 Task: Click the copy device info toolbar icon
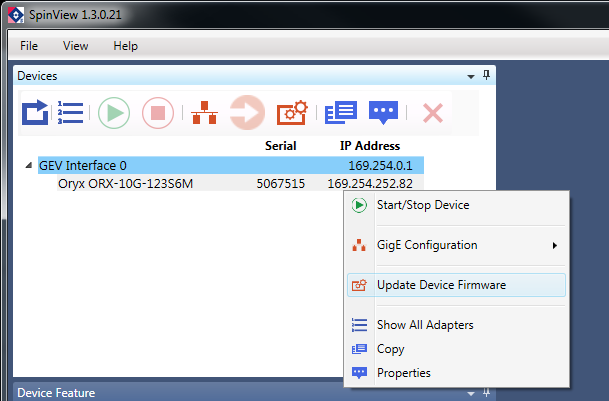pos(341,113)
